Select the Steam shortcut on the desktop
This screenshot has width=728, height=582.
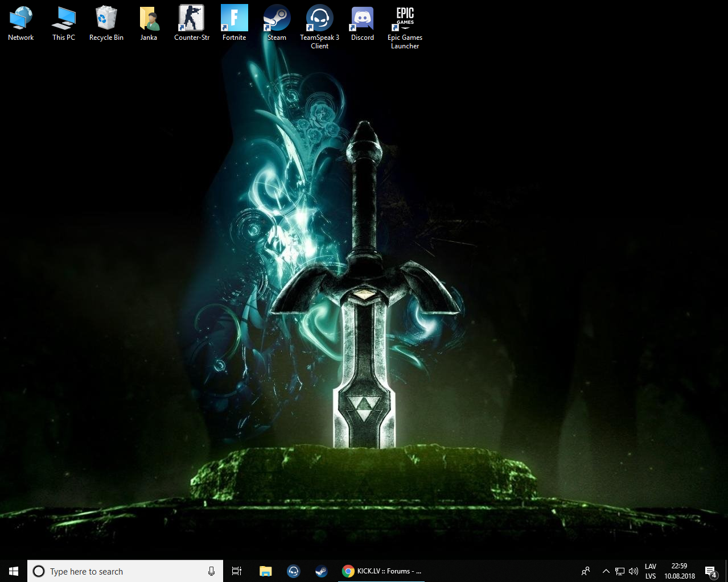[277, 23]
